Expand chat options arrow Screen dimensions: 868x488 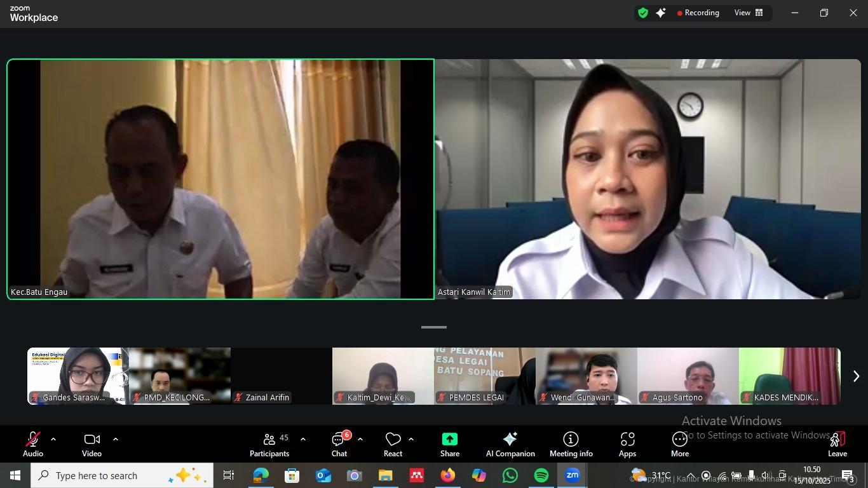point(360,439)
